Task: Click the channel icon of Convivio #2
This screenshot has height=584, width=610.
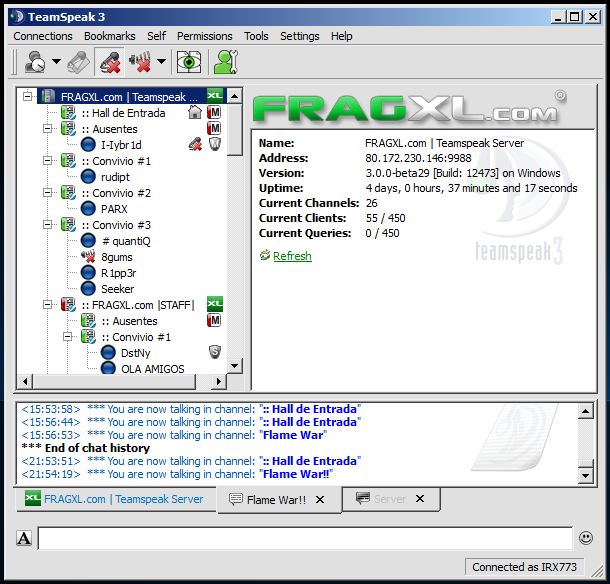Action: [x=68, y=193]
